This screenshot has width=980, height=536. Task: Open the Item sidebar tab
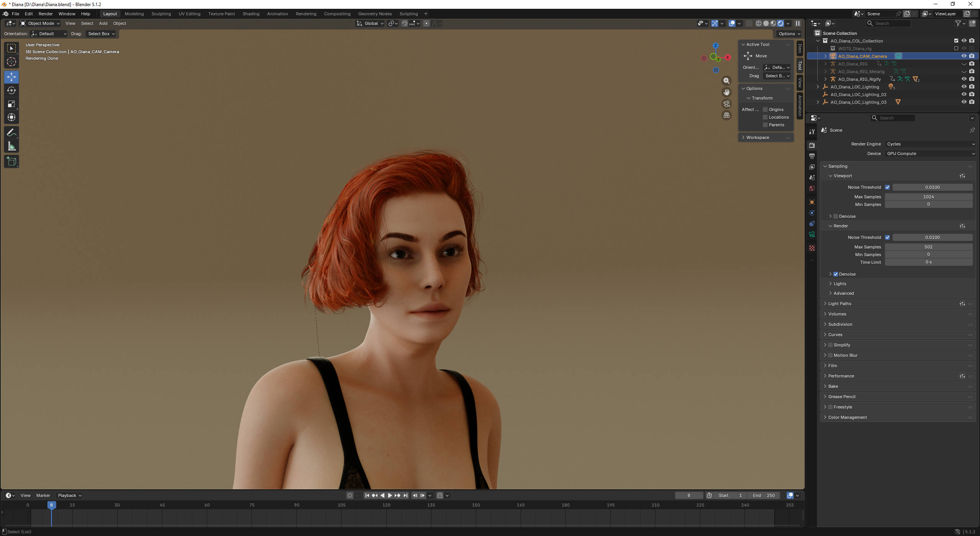[x=800, y=49]
